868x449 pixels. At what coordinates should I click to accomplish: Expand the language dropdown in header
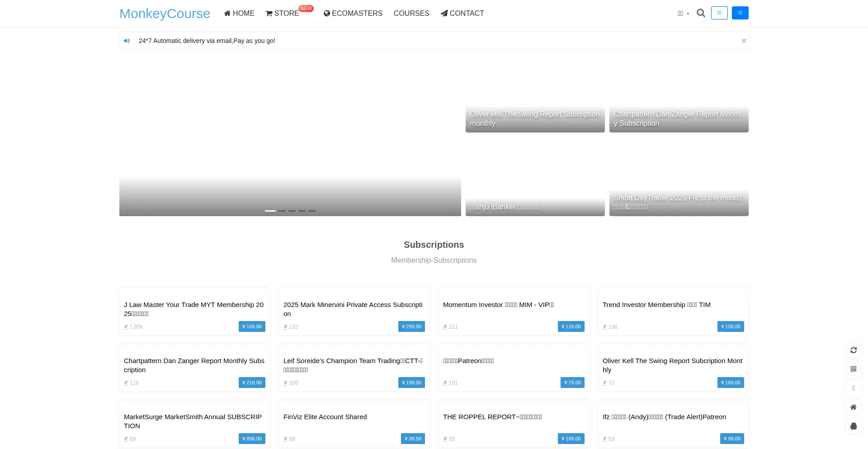[x=683, y=14]
